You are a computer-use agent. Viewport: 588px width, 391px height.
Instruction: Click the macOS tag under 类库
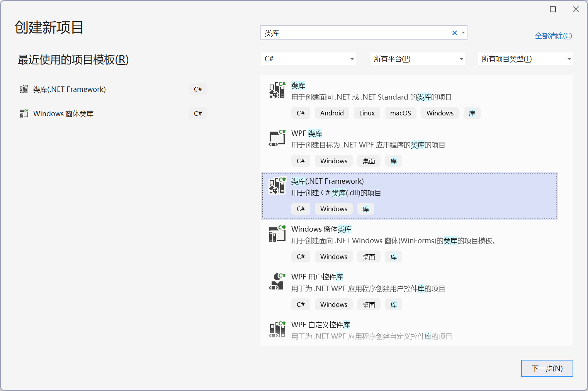point(400,113)
